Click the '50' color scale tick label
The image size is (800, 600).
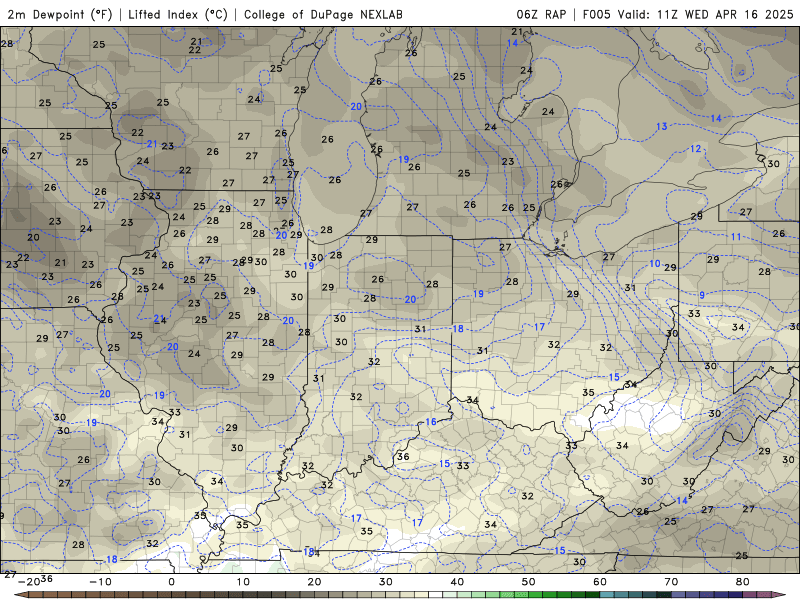coord(529,582)
